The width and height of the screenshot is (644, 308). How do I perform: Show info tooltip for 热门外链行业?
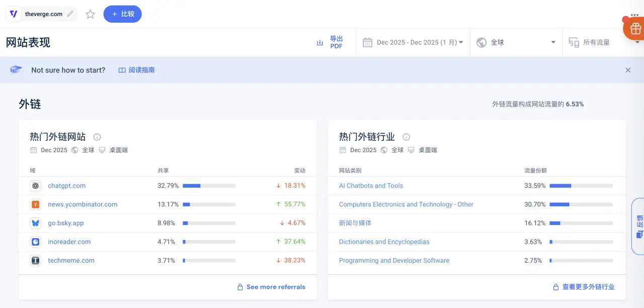407,137
